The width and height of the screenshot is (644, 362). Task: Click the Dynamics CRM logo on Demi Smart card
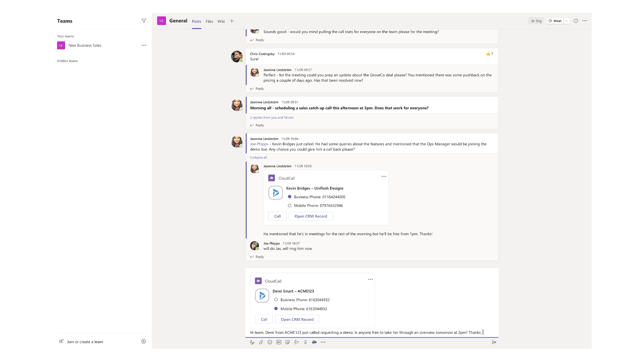(x=262, y=296)
